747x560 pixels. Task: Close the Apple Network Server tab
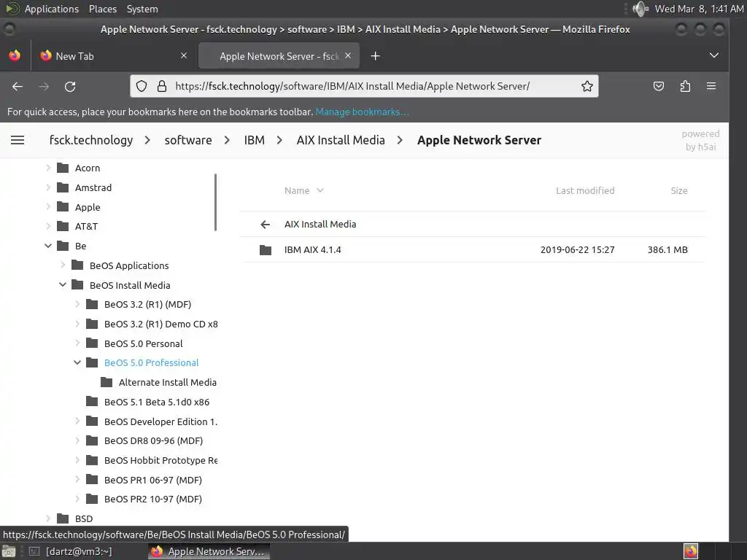[348, 55]
